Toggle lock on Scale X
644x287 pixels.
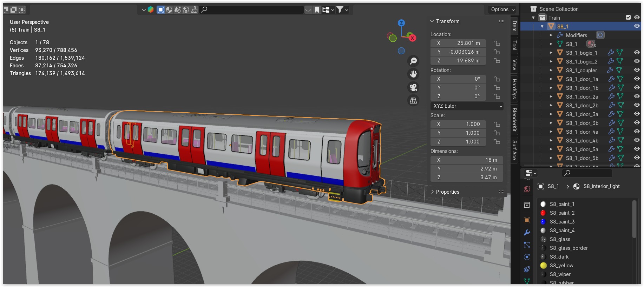click(x=497, y=124)
